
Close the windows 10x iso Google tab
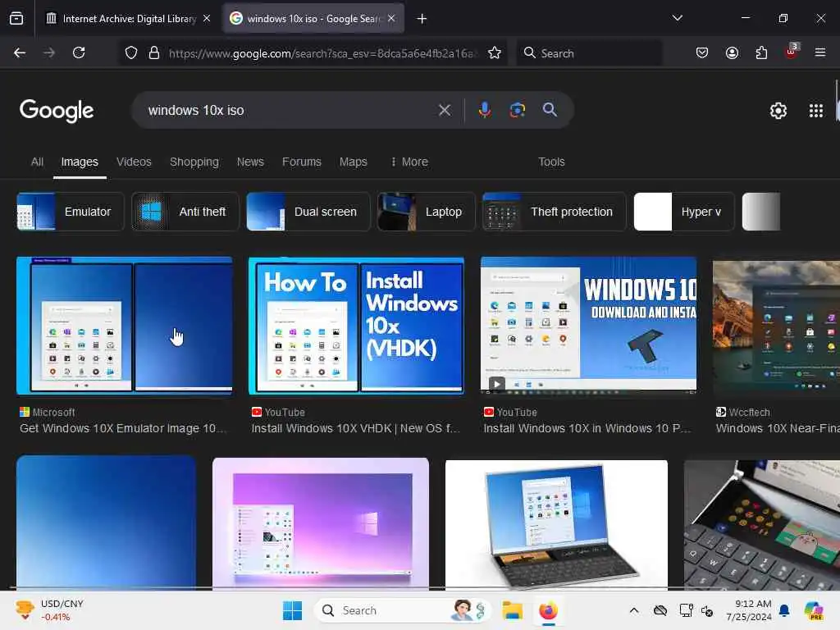pyautogui.click(x=391, y=19)
